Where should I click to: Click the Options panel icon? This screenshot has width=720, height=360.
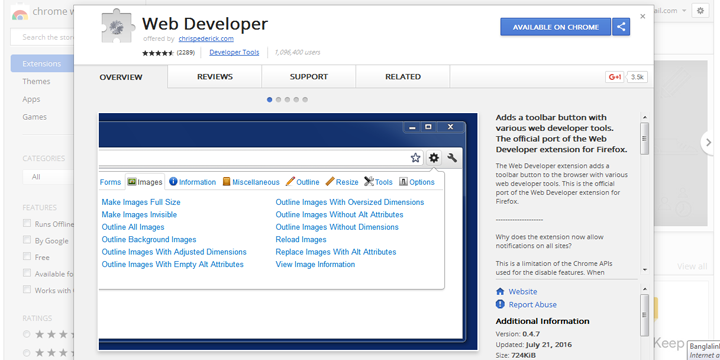pyautogui.click(x=403, y=182)
